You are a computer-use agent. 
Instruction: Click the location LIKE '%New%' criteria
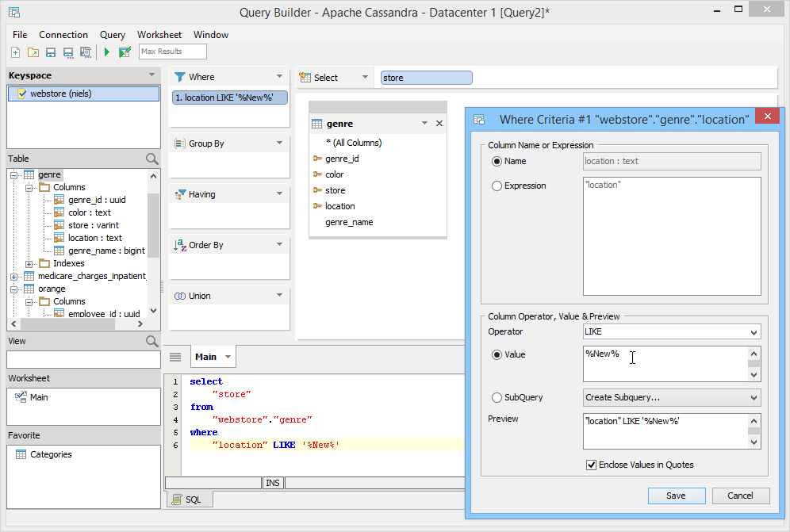pos(230,98)
